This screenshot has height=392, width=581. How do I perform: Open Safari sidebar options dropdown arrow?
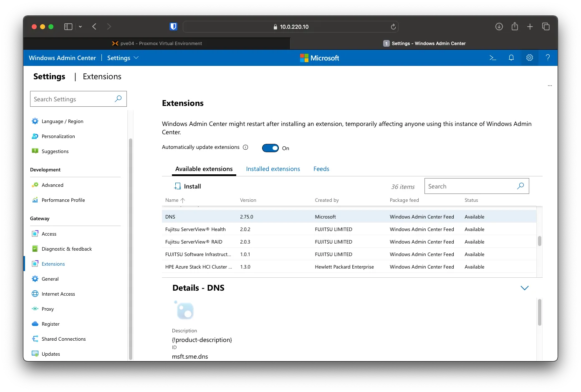pyautogui.click(x=80, y=27)
